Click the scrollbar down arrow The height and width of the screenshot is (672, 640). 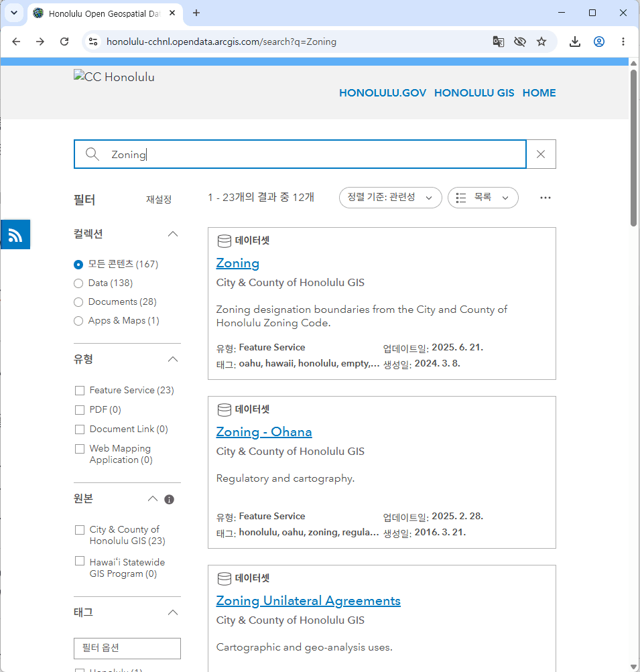(x=633, y=667)
